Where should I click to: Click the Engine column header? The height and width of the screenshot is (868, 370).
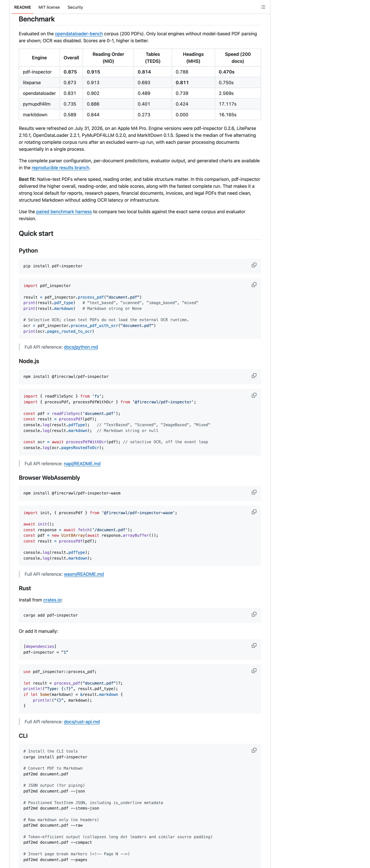click(x=39, y=58)
